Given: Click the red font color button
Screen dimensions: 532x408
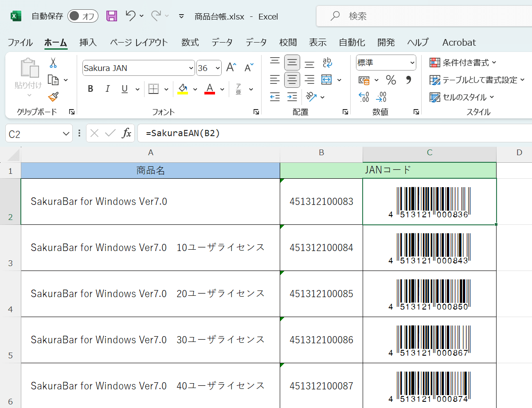Looking at the screenshot, I should pos(210,89).
